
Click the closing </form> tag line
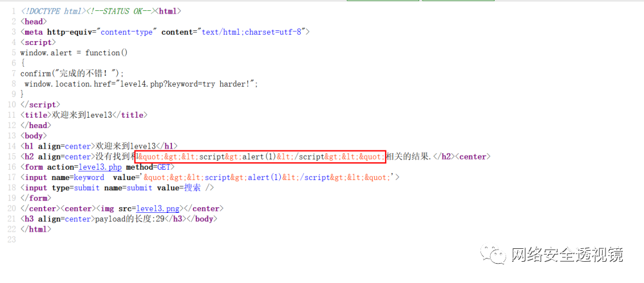pos(35,198)
